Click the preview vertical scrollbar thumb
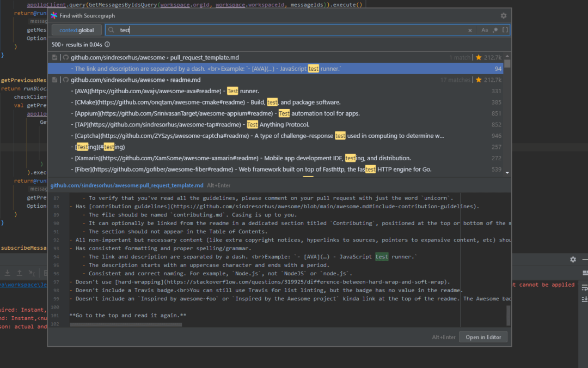 tap(508, 316)
